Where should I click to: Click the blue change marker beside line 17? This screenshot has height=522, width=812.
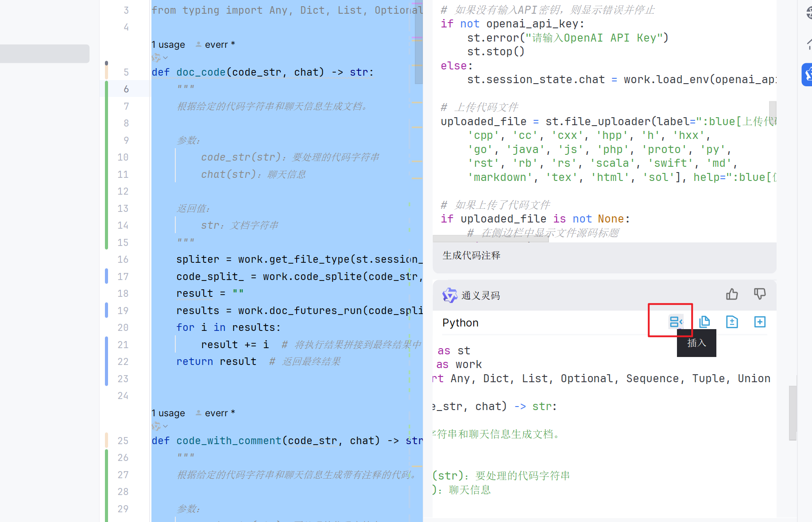[106, 276]
